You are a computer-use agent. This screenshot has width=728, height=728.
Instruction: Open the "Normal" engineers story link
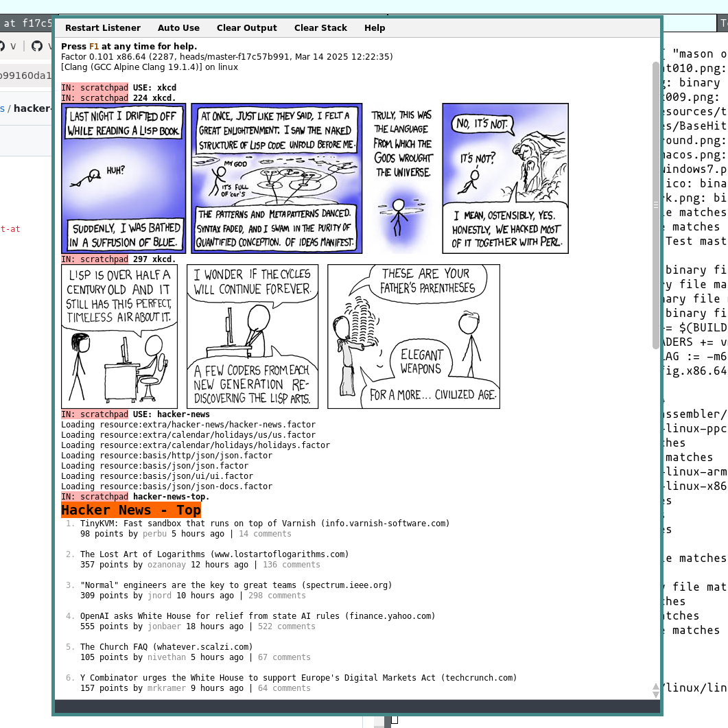pyautogui.click(x=236, y=585)
